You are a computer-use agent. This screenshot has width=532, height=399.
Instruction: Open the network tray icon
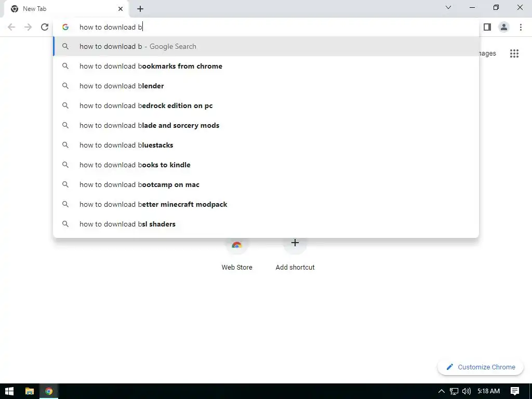[454, 391]
